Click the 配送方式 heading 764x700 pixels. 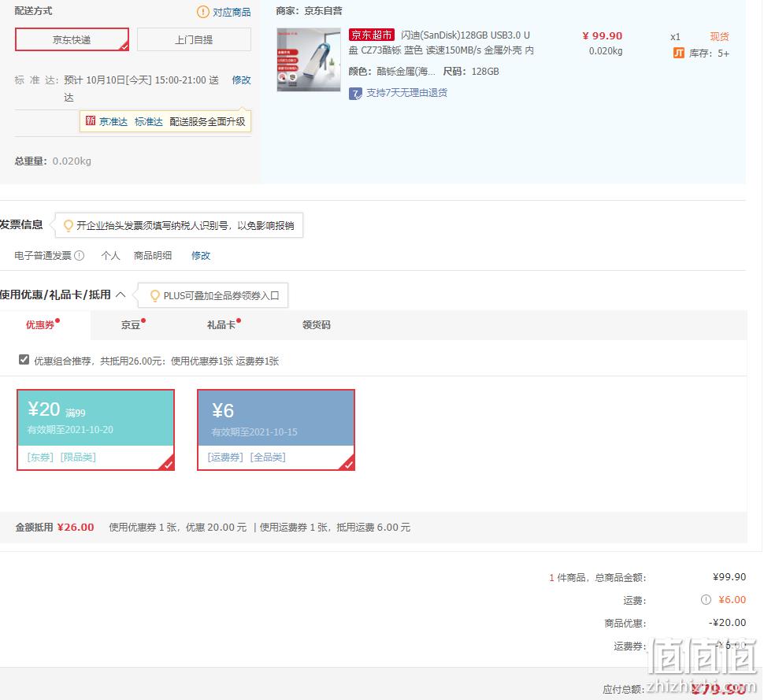pyautogui.click(x=33, y=11)
